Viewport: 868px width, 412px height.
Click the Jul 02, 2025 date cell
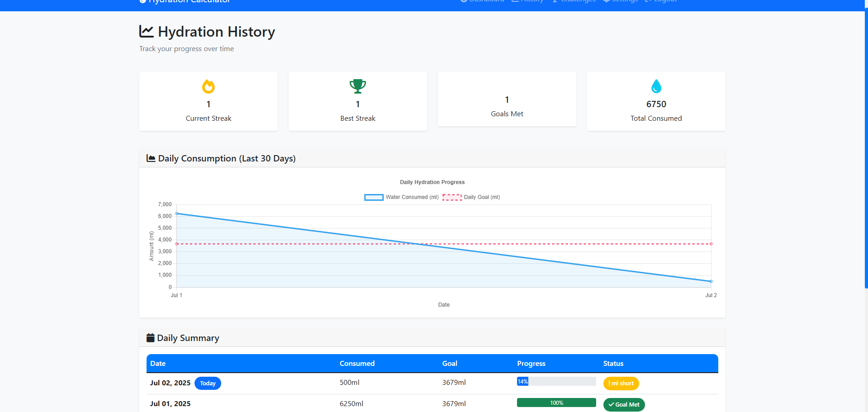[x=170, y=383]
